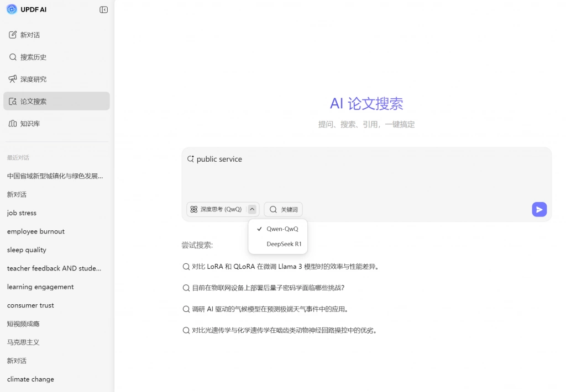
Task: Open 新对话 in the sidebar menu
Action: (x=57, y=35)
